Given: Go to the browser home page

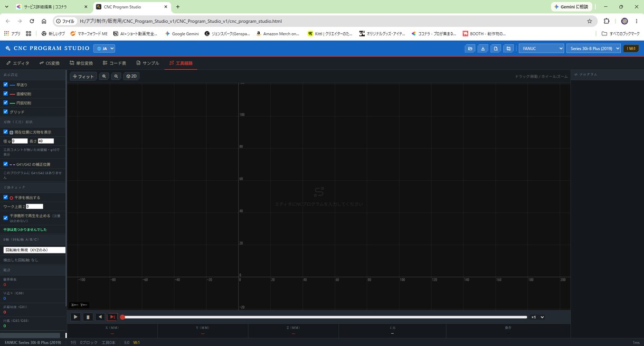Looking at the screenshot, I should [x=44, y=21].
